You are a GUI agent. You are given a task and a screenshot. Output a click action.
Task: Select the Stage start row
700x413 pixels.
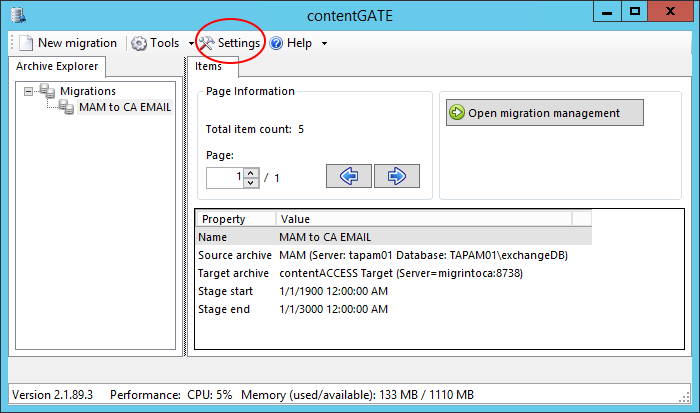394,291
